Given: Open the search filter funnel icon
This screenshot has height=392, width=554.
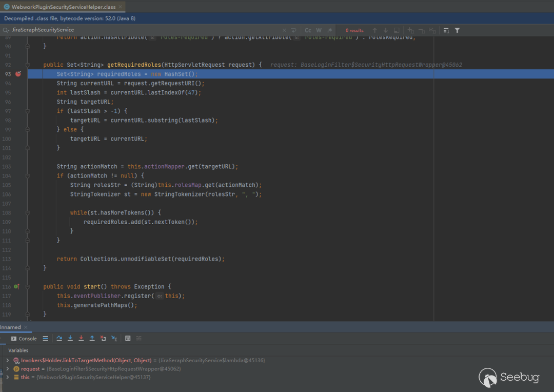Looking at the screenshot, I should pyautogui.click(x=457, y=30).
